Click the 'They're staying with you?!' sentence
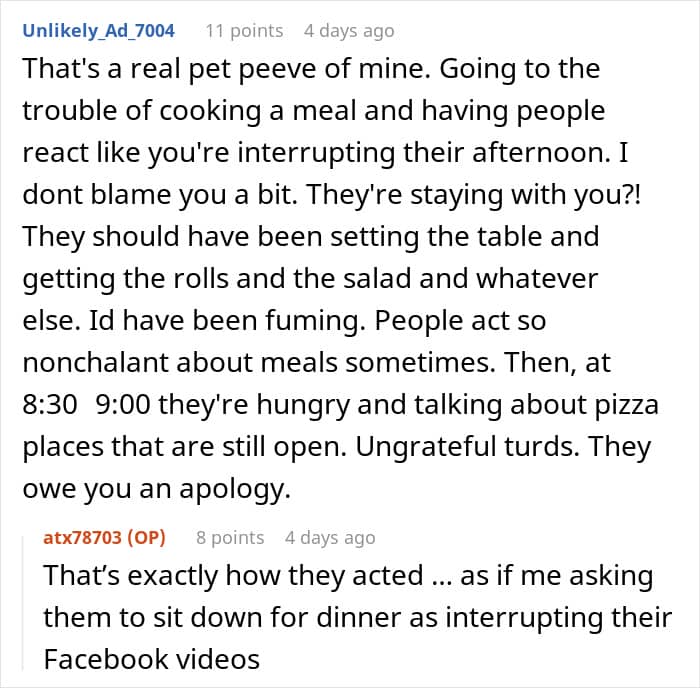700x688 pixels. (x=473, y=196)
